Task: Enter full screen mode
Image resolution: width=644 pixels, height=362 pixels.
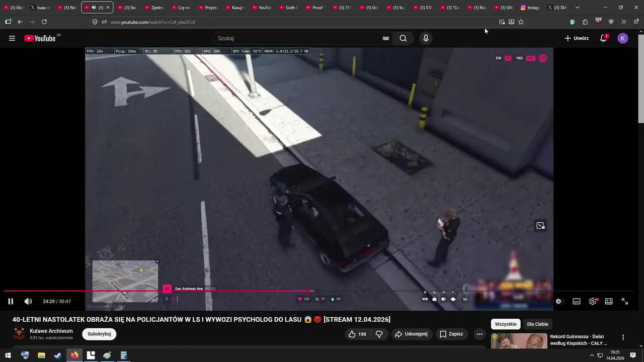Action: coord(625,301)
